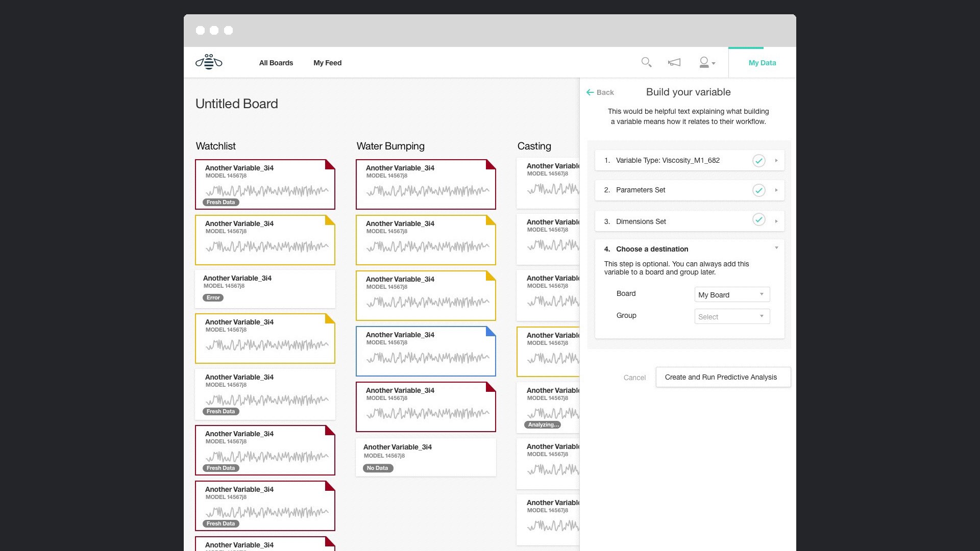Toggle the Dimensions Set checkmark
Viewport: 980px width, 551px height.
point(759,220)
